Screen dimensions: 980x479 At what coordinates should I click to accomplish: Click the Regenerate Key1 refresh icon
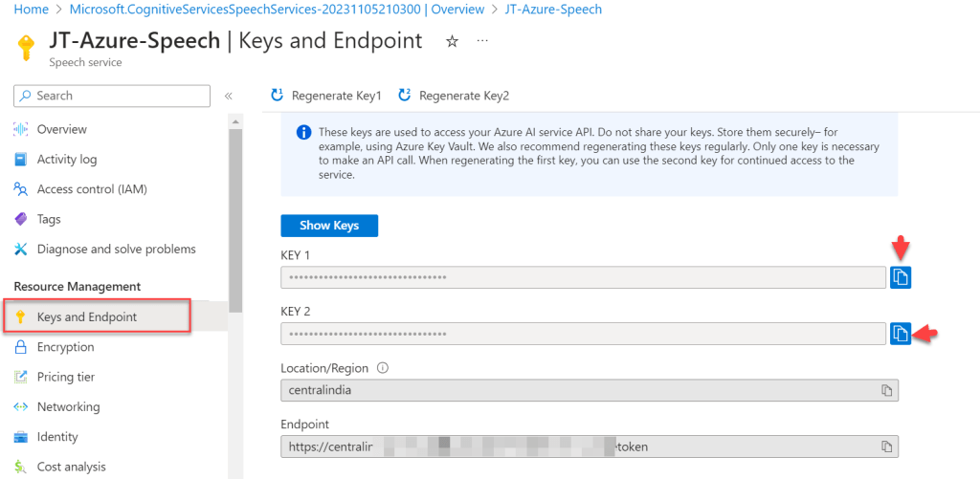tap(277, 95)
